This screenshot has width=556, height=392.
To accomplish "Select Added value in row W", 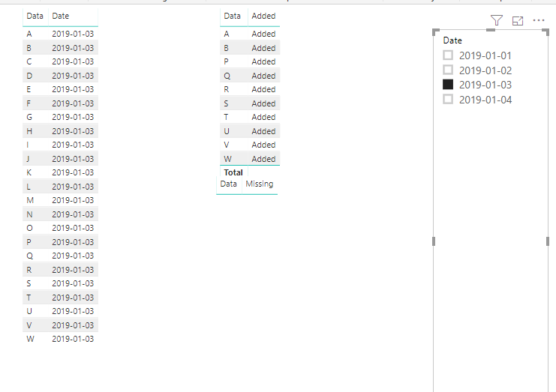I will pyautogui.click(x=263, y=159).
